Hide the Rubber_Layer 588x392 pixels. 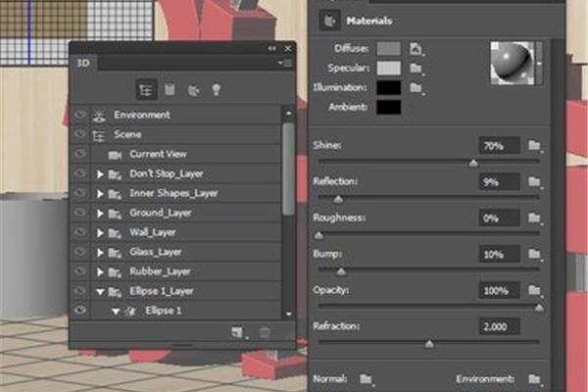click(x=79, y=270)
